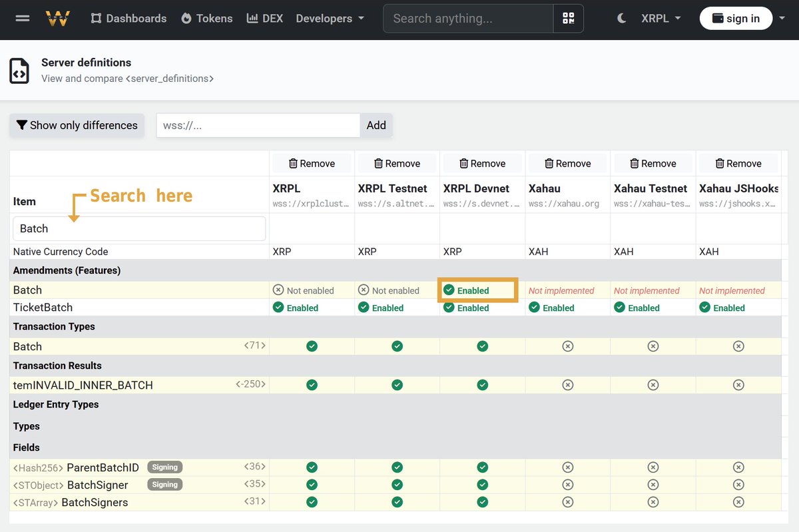Image resolution: width=799 pixels, height=532 pixels.
Task: Select the ParentBatchID field name
Action: click(103, 467)
